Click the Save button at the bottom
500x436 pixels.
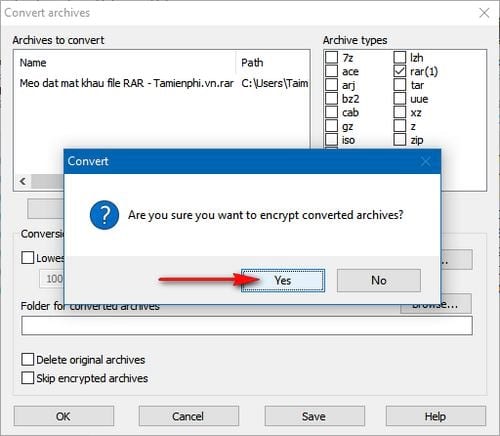[x=314, y=416]
